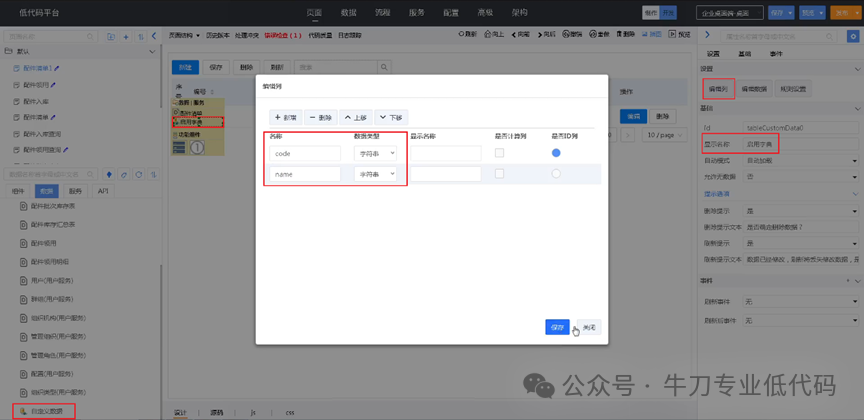Open the dropdown arrow on the top 保存 button

(x=791, y=13)
